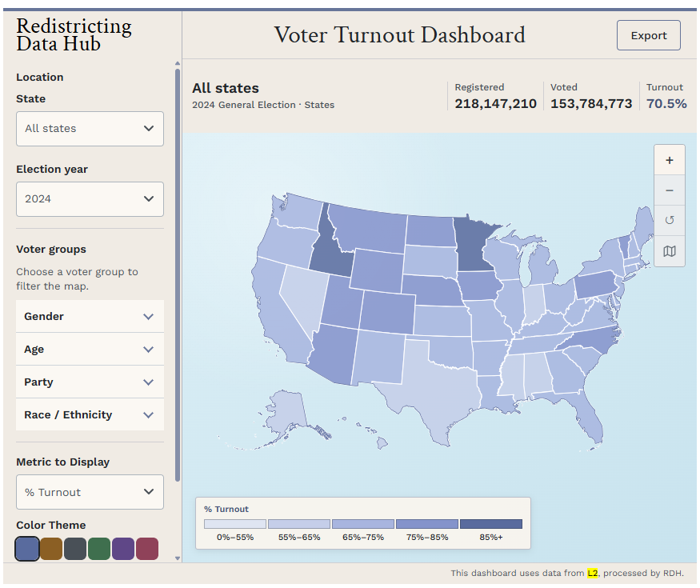Screen dimensions: 700x588
Task: Click the Registered value 218,147,210
Action: [495, 103]
